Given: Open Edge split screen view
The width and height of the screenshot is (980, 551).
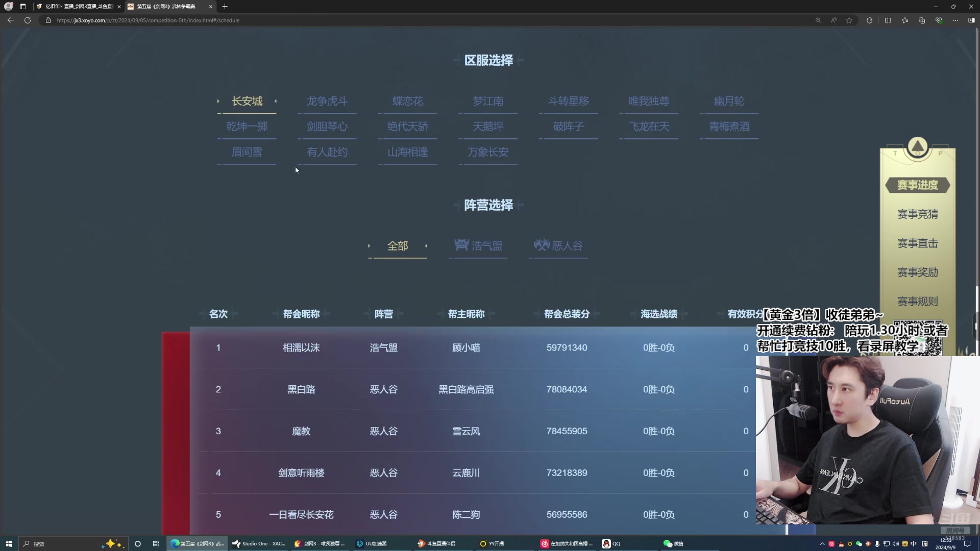Looking at the screenshot, I should coord(888,20).
